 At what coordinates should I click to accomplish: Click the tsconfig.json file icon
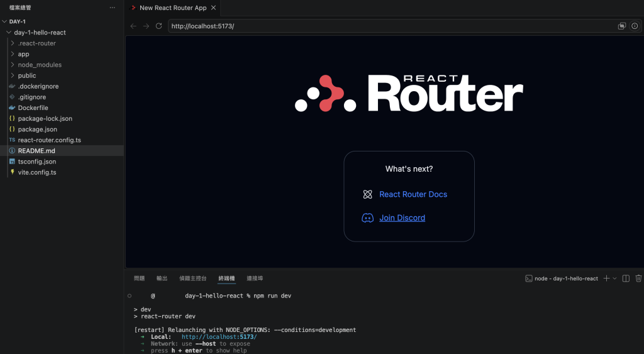(x=12, y=162)
